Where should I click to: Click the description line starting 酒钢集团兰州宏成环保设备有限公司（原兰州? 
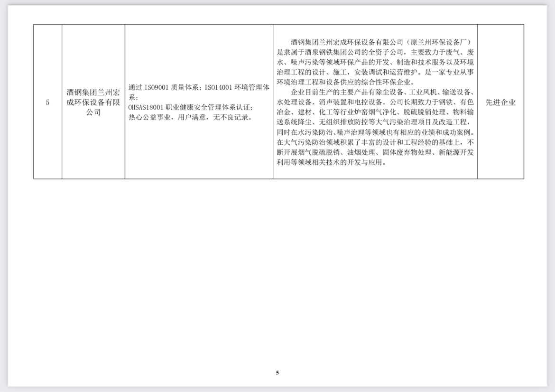click(381, 42)
